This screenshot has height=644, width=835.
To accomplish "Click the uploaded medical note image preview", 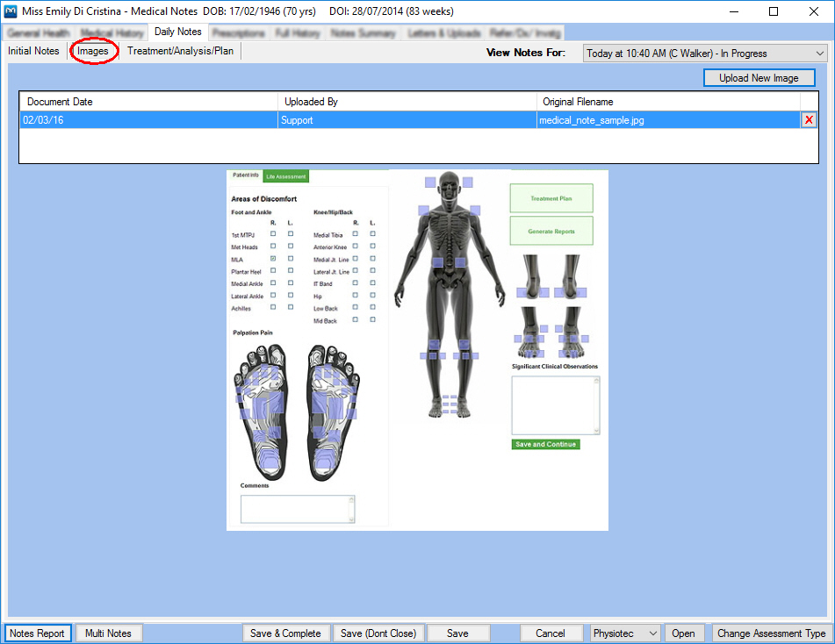I will coord(417,350).
